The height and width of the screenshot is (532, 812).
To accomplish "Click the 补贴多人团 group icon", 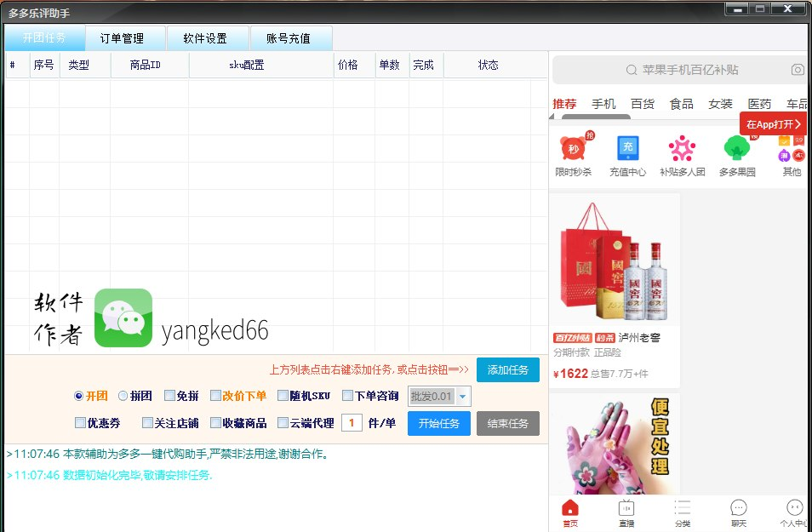I will coord(682,150).
